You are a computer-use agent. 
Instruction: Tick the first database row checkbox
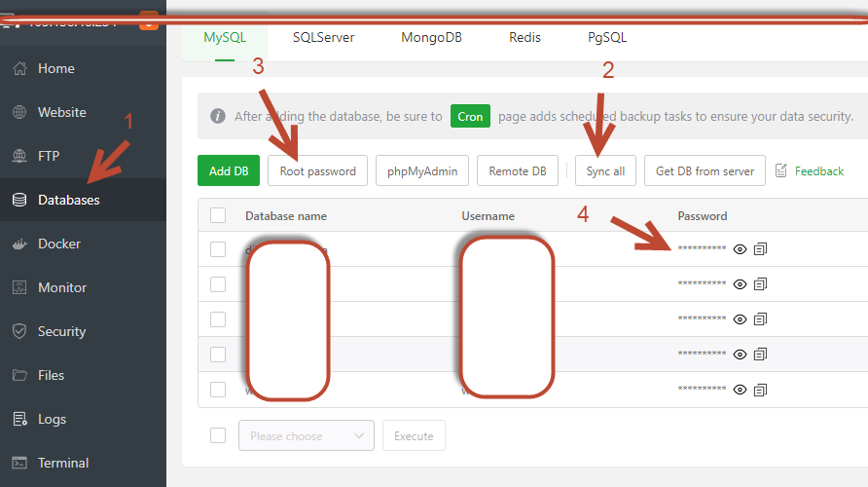coord(218,249)
